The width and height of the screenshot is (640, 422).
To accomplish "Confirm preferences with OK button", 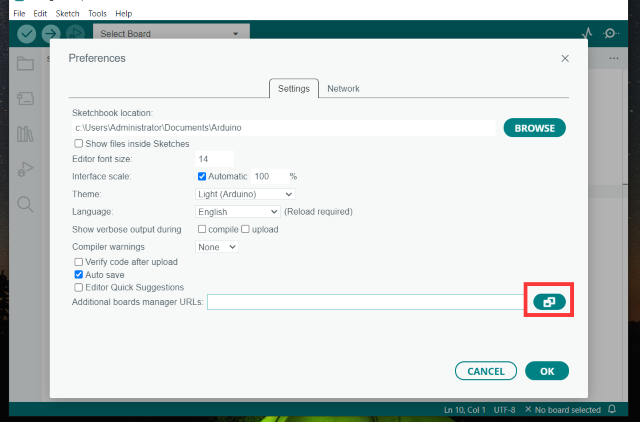I will pyautogui.click(x=547, y=371).
